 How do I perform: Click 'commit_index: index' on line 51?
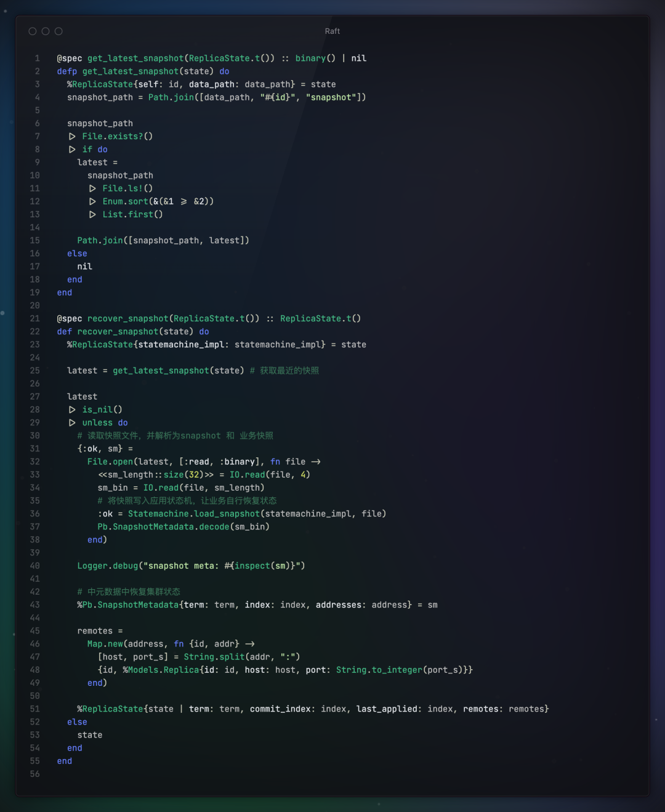(x=299, y=709)
